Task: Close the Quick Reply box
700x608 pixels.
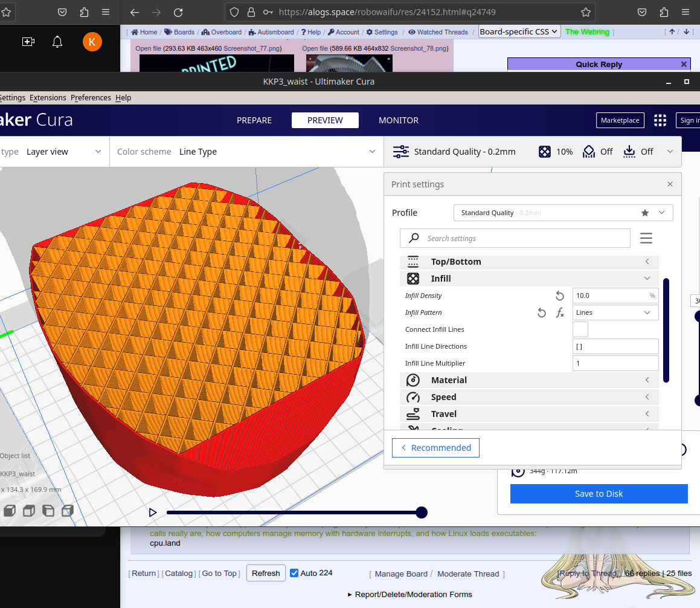Action: 684,64
